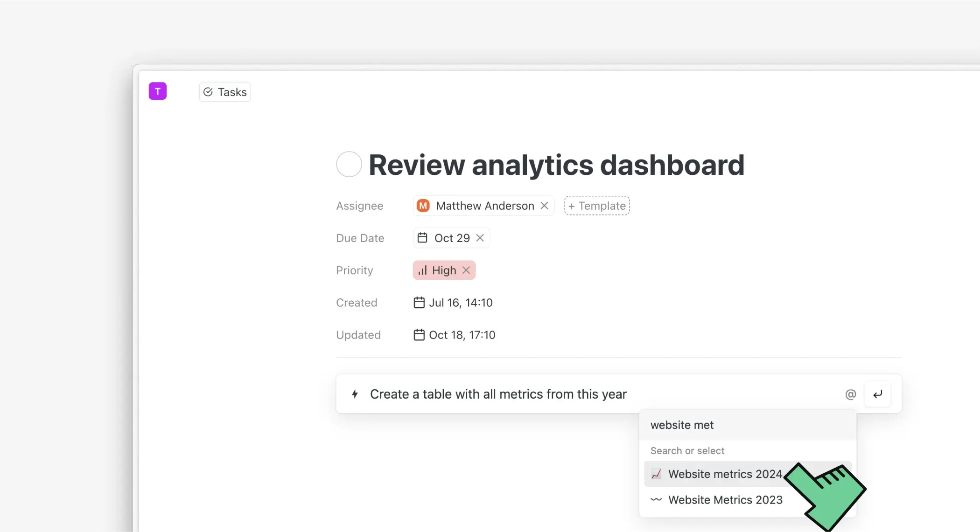Click the task title Review analytics dashboard
Image resolution: width=980 pixels, height=532 pixels.
pyautogui.click(x=556, y=165)
